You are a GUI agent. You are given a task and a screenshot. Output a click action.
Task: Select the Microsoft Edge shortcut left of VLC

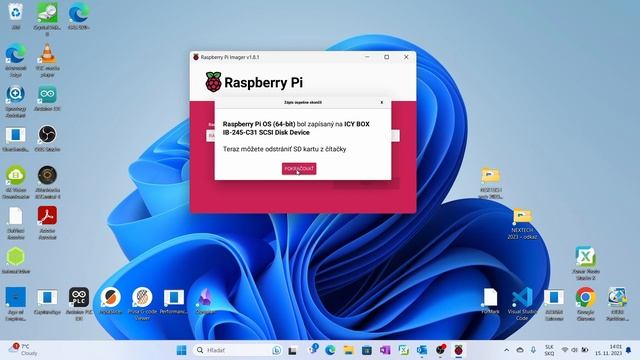[16, 60]
